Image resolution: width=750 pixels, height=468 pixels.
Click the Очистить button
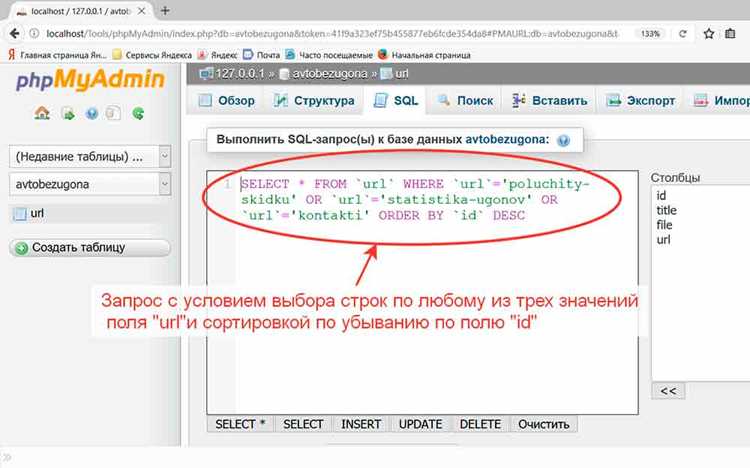(544, 424)
